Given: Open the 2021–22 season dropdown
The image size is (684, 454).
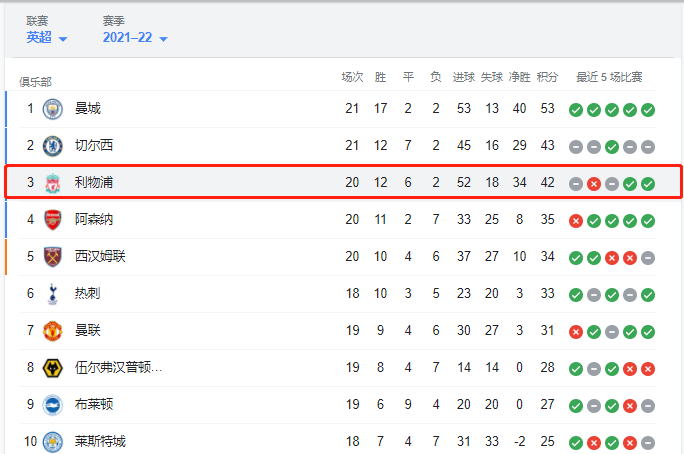Looking at the screenshot, I should pyautogui.click(x=135, y=38).
